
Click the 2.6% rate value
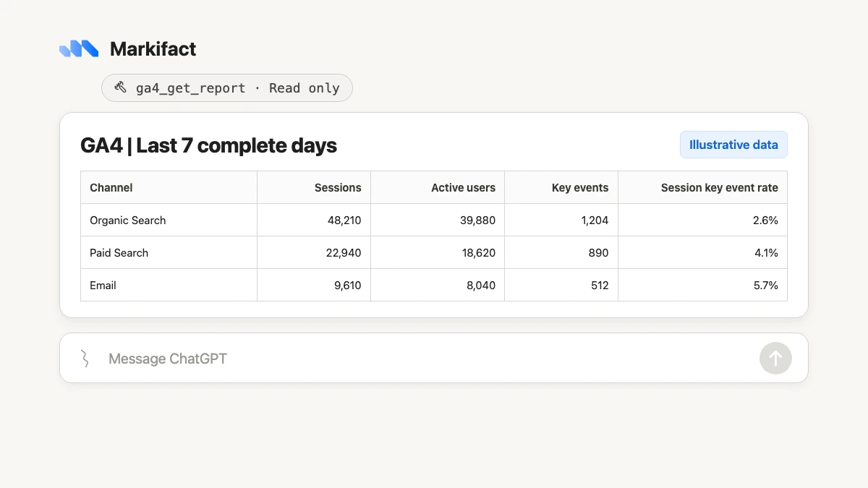tap(765, 220)
